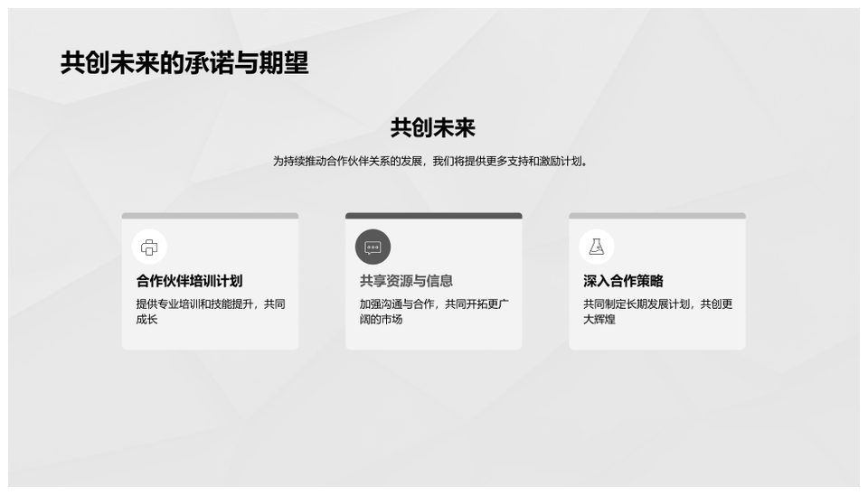
Task: Select the second line 阔的市场 in the middle card
Action: click(381, 320)
